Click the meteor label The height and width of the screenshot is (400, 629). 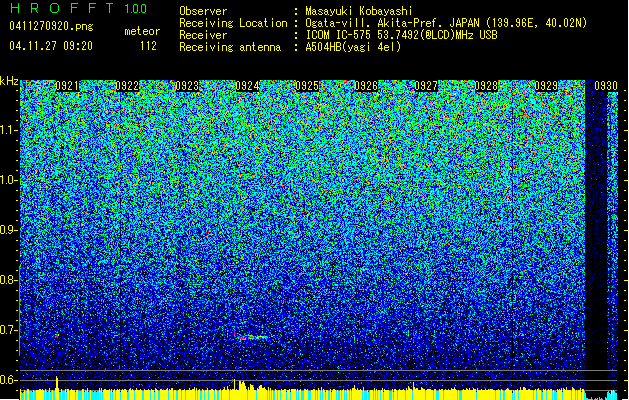(142, 31)
